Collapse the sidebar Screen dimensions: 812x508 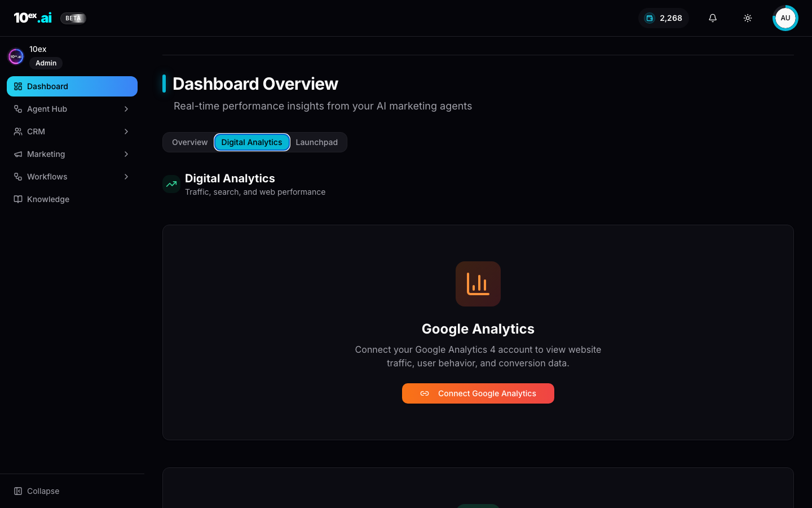point(72,491)
